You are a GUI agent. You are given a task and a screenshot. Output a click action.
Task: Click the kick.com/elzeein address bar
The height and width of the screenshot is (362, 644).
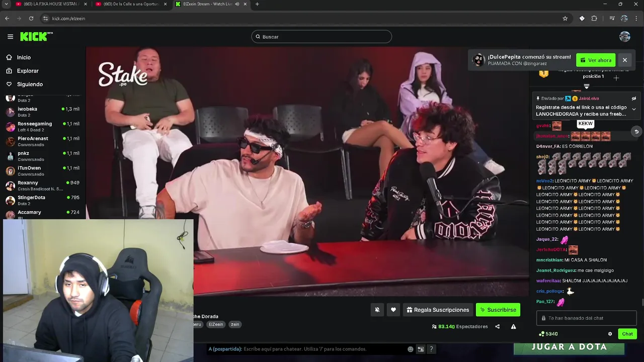(307, 19)
